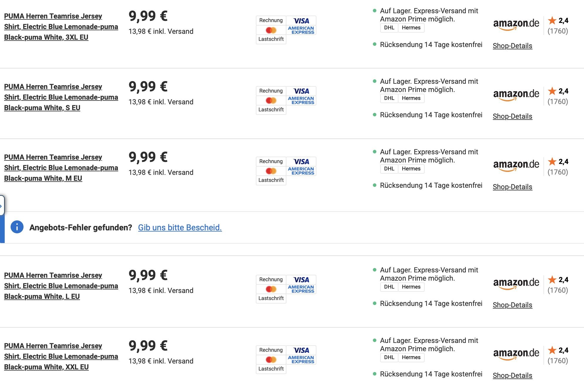
Task: Click the blue info icon next to Angebots-Fehler gefunden
Action: tap(17, 227)
